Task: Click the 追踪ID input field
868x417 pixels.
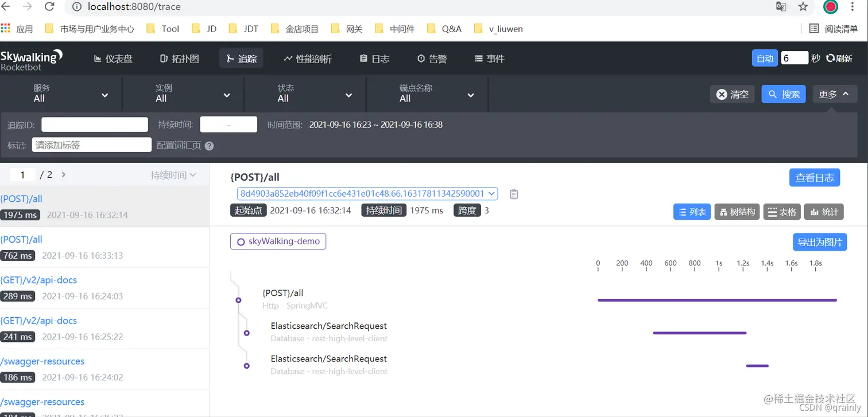Action: pyautogui.click(x=94, y=124)
